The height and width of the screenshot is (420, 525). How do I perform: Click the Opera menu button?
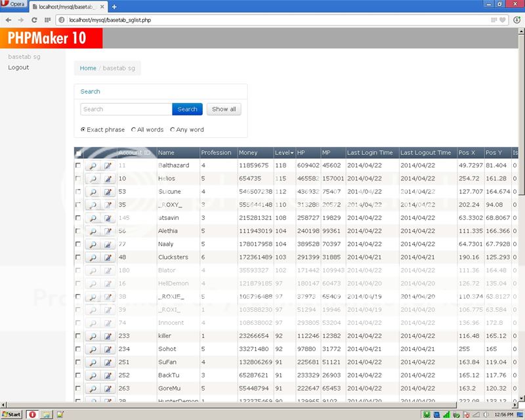[x=12, y=3]
